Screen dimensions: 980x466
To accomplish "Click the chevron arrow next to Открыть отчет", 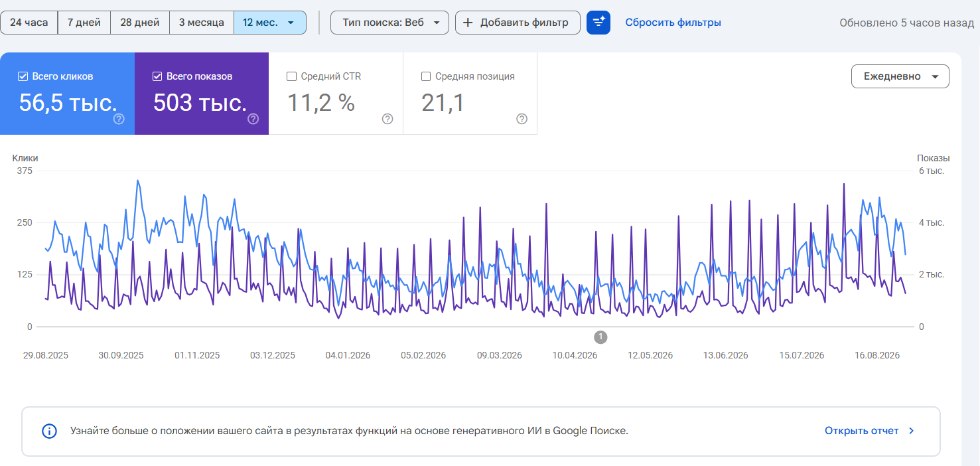I will 912,431.
